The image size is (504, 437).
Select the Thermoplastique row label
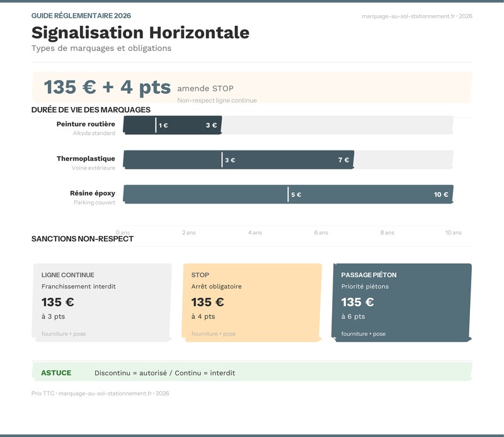(86, 159)
